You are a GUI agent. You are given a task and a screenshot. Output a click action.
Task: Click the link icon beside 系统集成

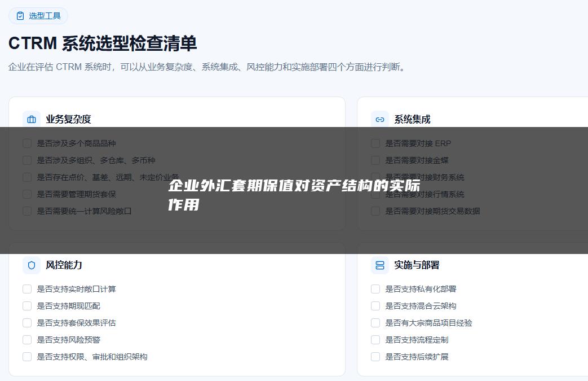380,119
